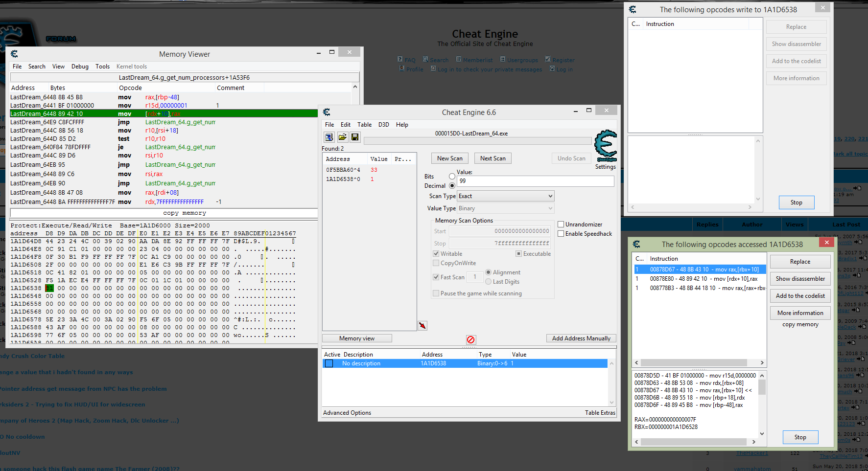Select the 00878E80 mov [rdx+10],rax row
The image size is (868, 471).
click(700, 279)
